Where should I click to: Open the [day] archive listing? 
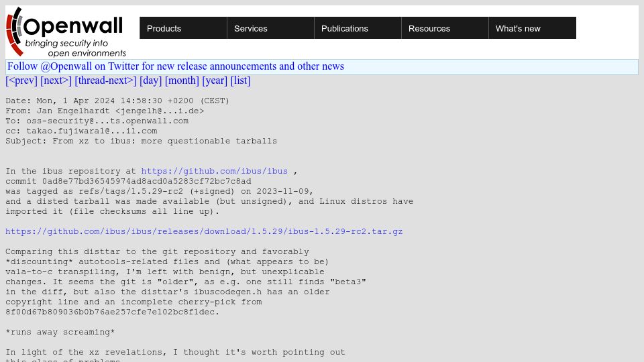click(151, 80)
